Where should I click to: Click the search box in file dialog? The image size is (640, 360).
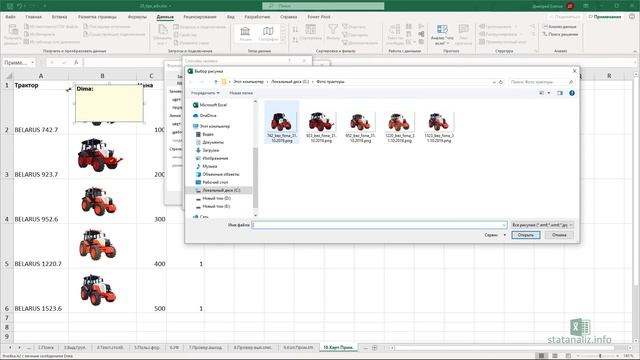click(x=542, y=82)
